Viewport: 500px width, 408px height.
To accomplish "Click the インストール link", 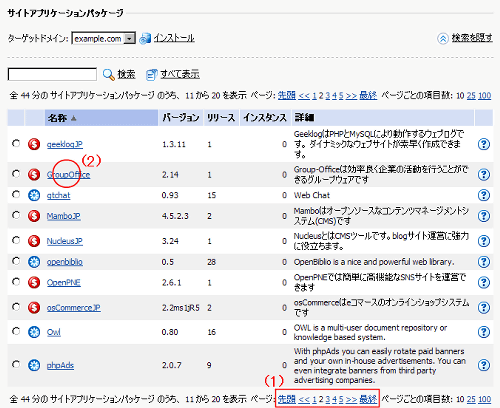I will (174, 38).
